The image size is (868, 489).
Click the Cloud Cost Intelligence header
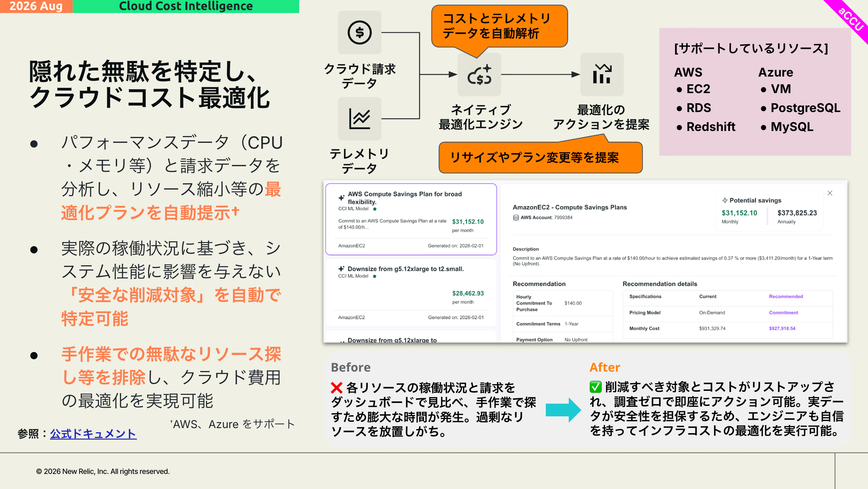tap(186, 6)
